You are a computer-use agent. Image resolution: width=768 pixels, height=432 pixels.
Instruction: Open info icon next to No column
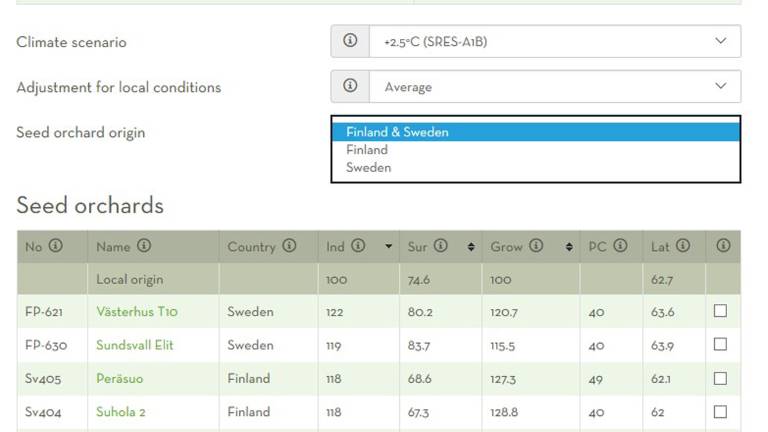coord(56,245)
